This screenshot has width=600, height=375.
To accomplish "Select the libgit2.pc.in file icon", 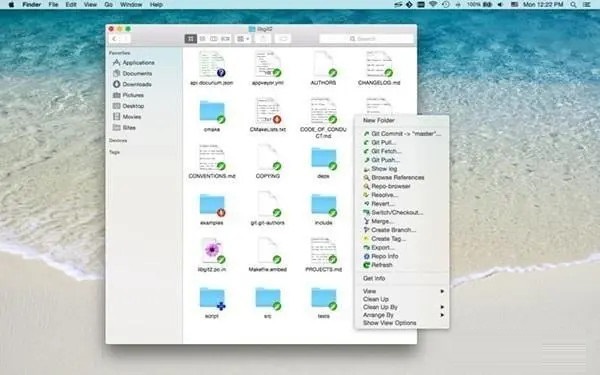I will 212,251.
